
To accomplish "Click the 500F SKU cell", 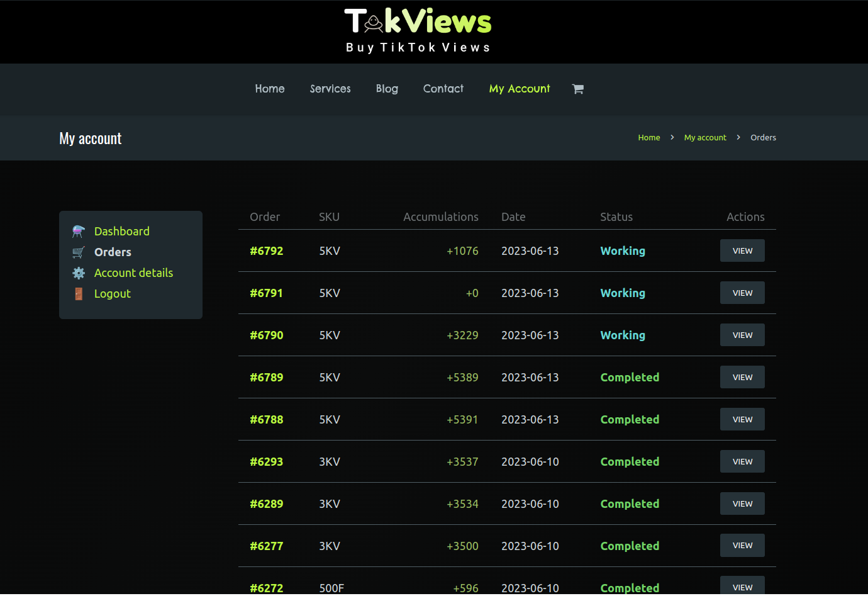I will point(331,588).
